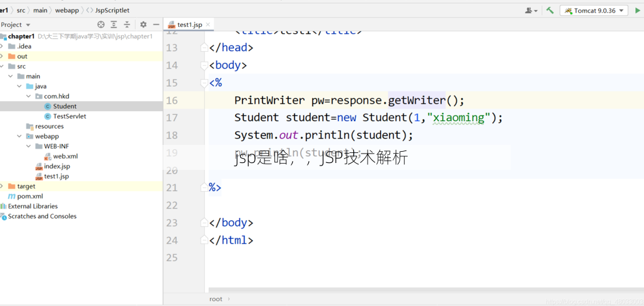Click fold marker at line 23 body close

204,223
